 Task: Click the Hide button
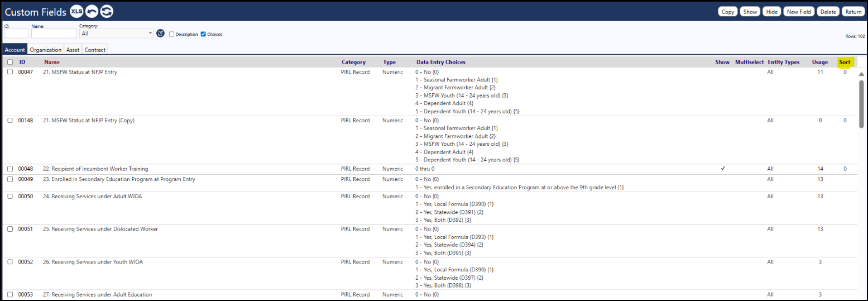(x=772, y=12)
